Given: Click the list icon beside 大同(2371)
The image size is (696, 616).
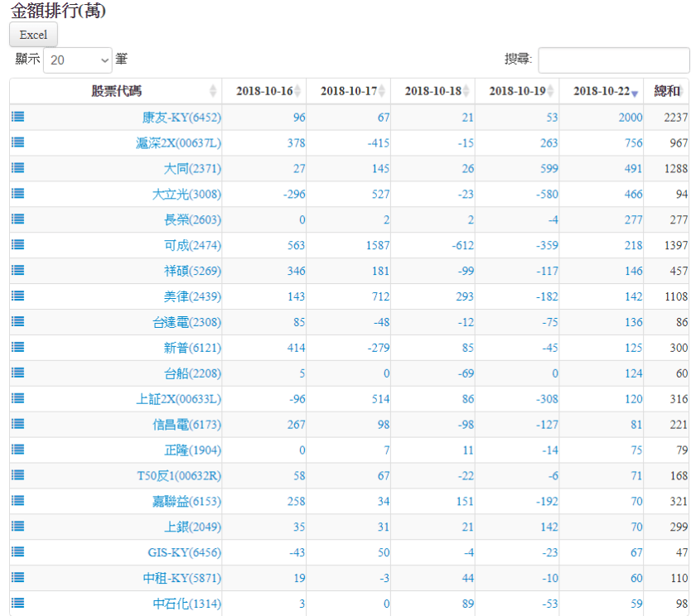Looking at the screenshot, I should (x=17, y=168).
